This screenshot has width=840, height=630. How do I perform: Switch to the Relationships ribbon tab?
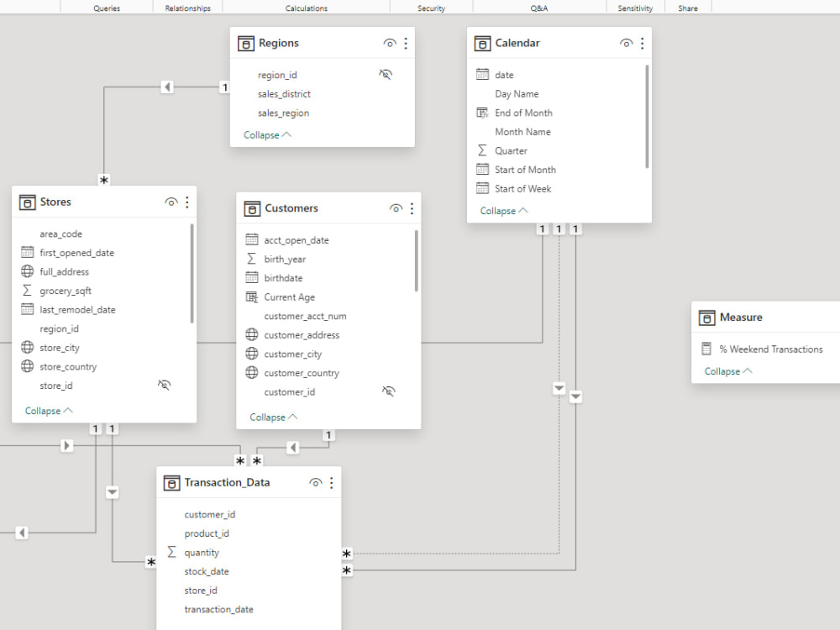coord(186,8)
